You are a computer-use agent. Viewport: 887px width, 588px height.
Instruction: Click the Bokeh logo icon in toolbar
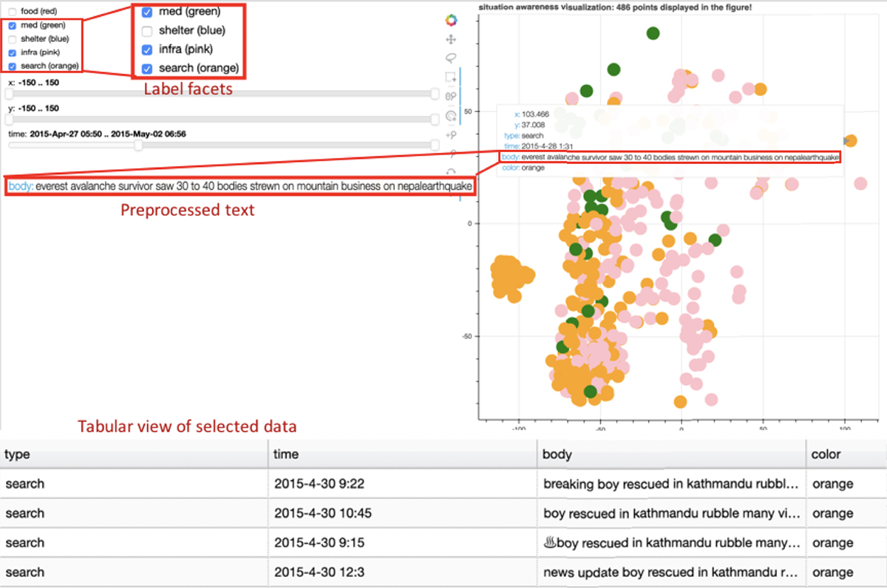[x=450, y=20]
